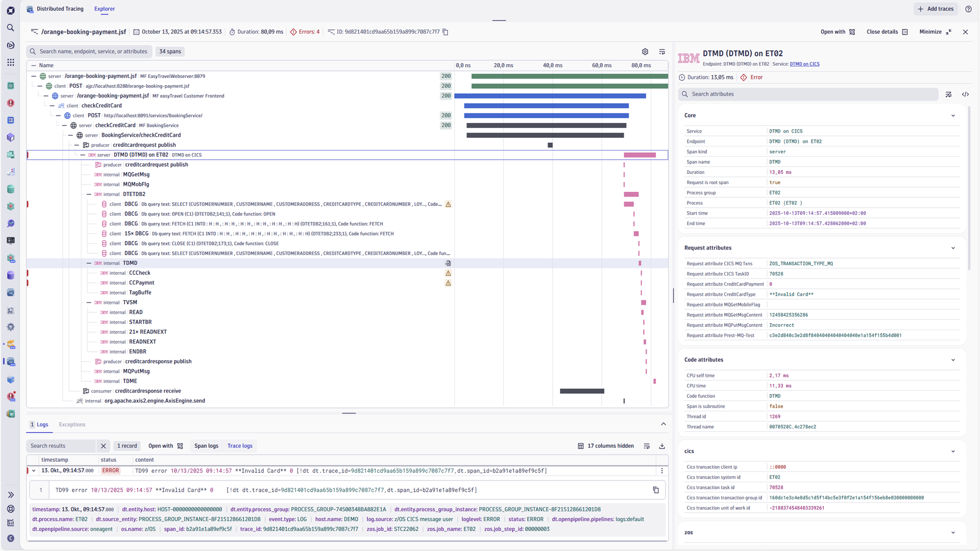Image resolution: width=980 pixels, height=551 pixels.
Task: Click the code view icon in attributes panel
Action: point(965,94)
